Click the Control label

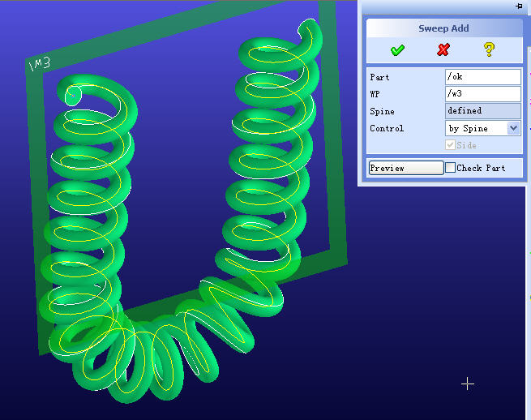click(x=387, y=128)
